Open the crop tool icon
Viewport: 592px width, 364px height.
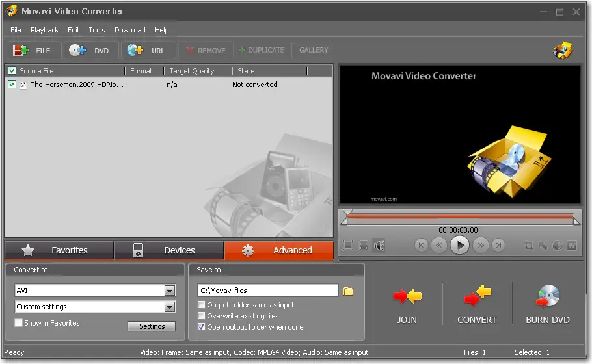[x=529, y=246]
